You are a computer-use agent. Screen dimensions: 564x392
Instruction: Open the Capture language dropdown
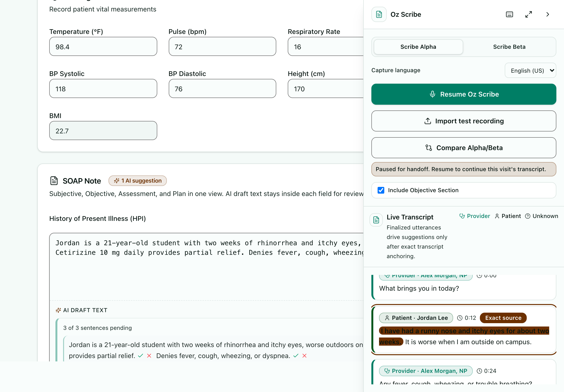[530, 71]
